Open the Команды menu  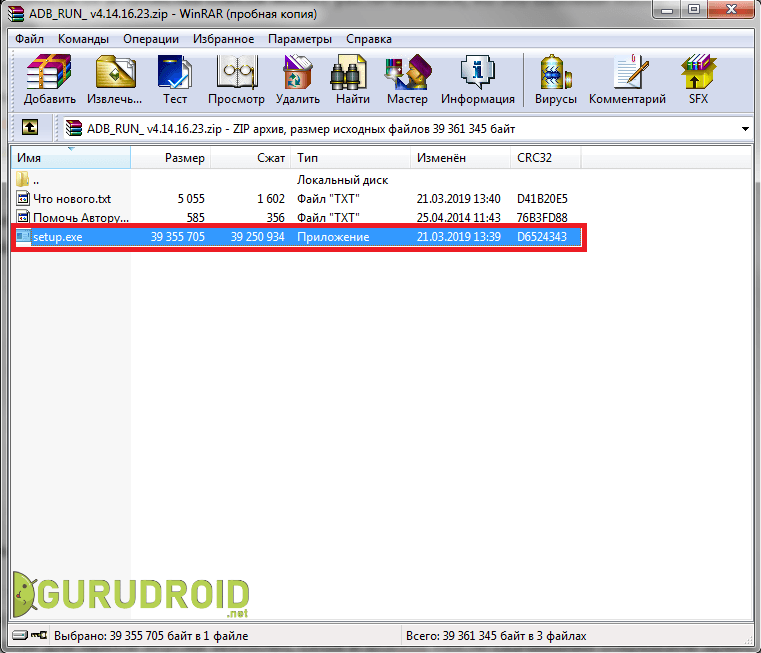(83, 39)
